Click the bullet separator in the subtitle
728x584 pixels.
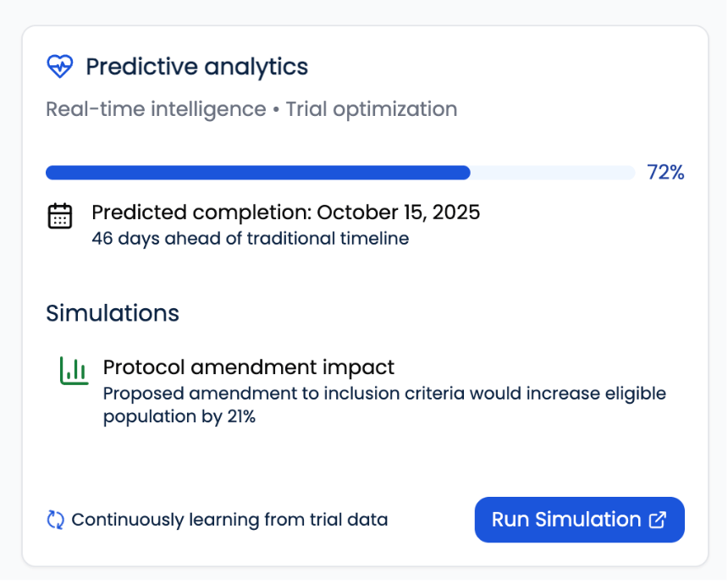click(x=276, y=109)
